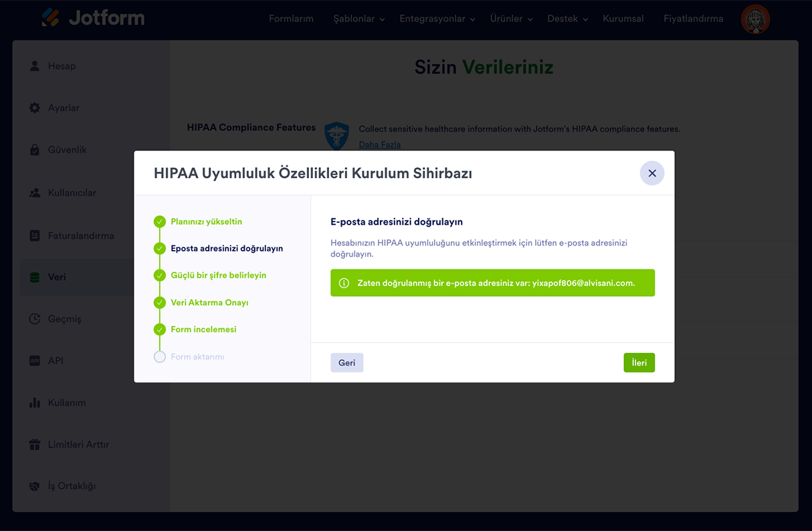Image resolution: width=812 pixels, height=531 pixels.
Task: Select the API icon in sidebar
Action: point(35,360)
